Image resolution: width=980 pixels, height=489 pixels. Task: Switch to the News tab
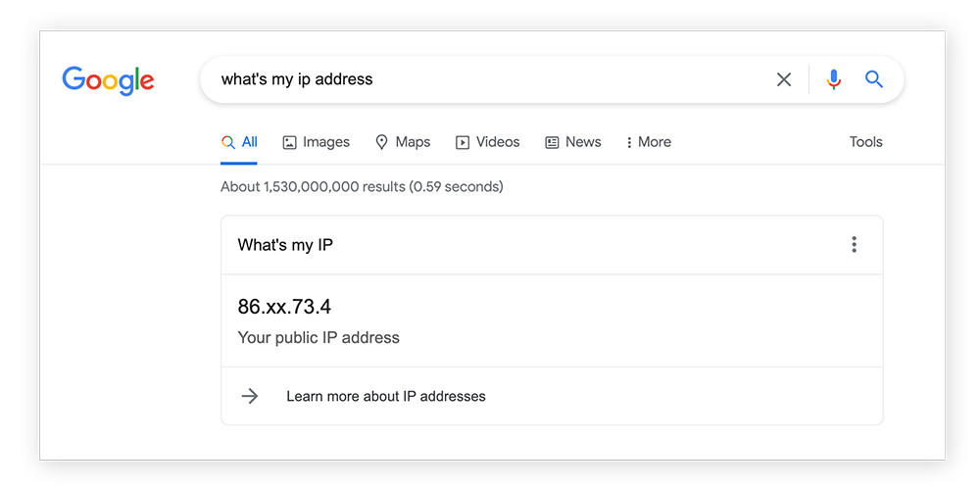[573, 142]
